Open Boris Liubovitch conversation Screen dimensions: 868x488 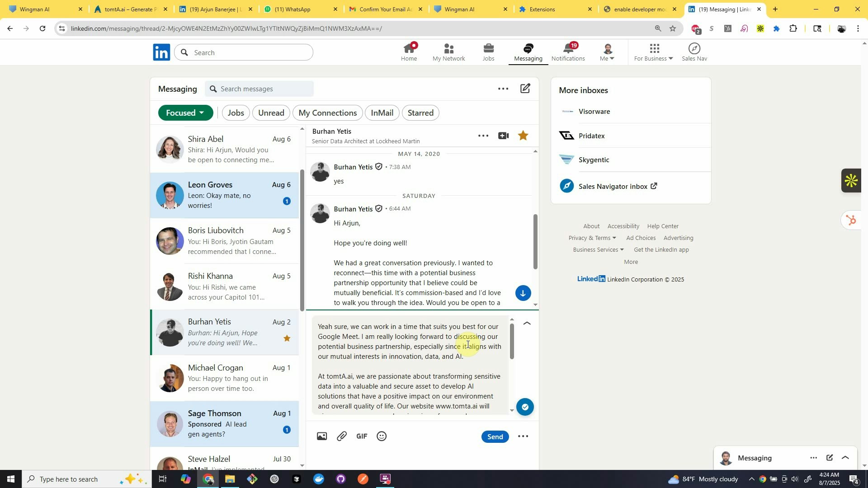[x=225, y=241]
